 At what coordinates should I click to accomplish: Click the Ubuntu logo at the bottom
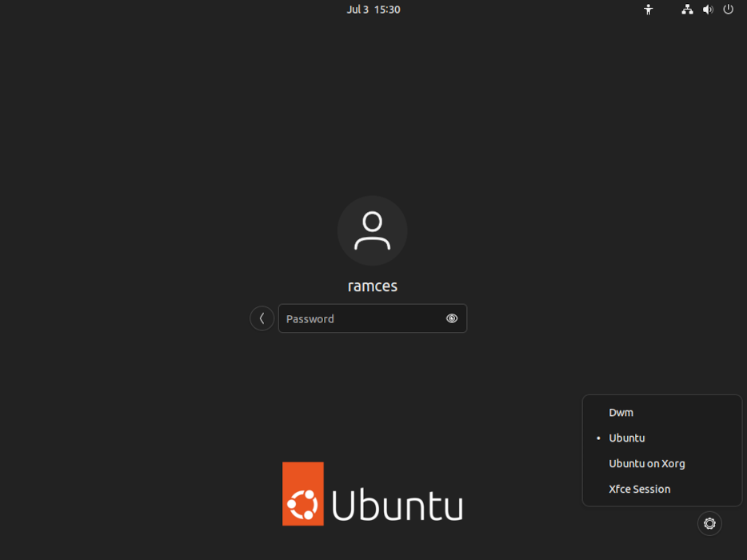click(302, 494)
